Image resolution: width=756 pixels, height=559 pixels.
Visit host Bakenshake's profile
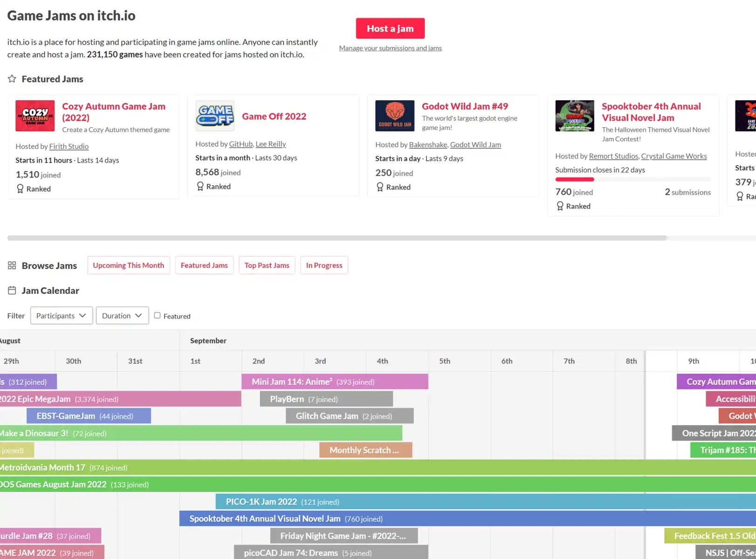[x=428, y=144]
